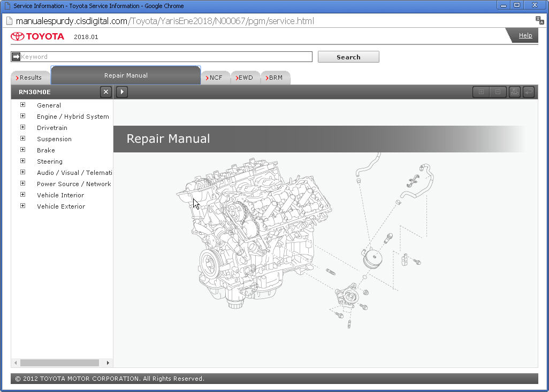Viewport: 549px width, 392px height.
Task: Select the Drivetrain label
Action: point(52,128)
